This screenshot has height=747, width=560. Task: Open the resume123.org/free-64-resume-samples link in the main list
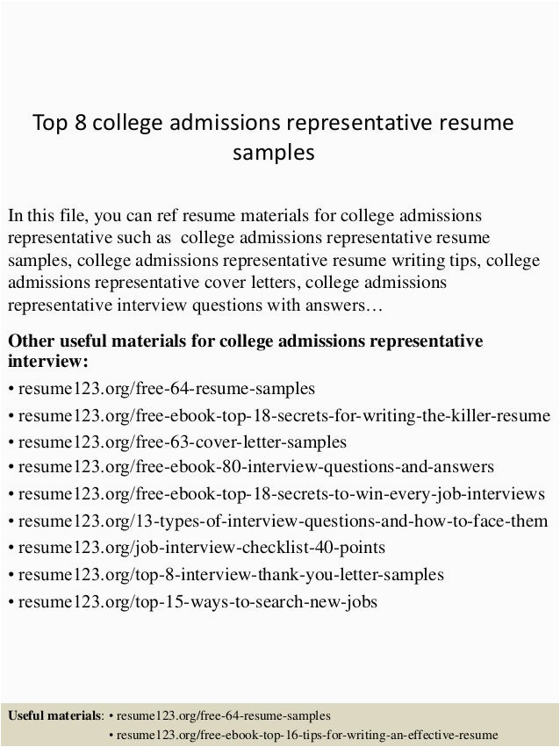tap(166, 388)
